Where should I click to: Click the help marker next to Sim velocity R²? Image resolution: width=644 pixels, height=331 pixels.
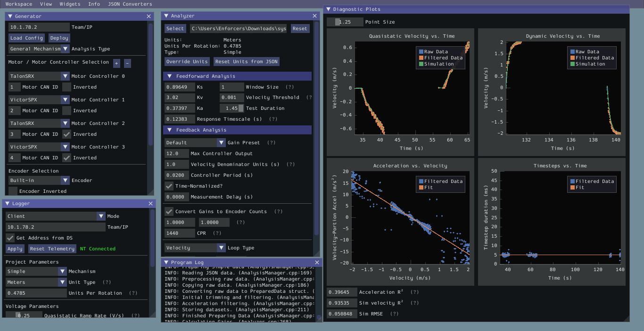(x=414, y=303)
